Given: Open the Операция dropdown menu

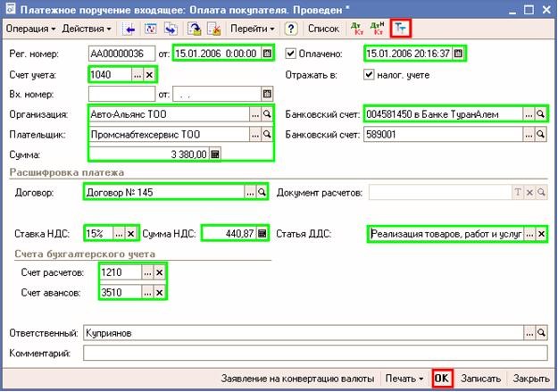Looking at the screenshot, I should [x=30, y=29].
